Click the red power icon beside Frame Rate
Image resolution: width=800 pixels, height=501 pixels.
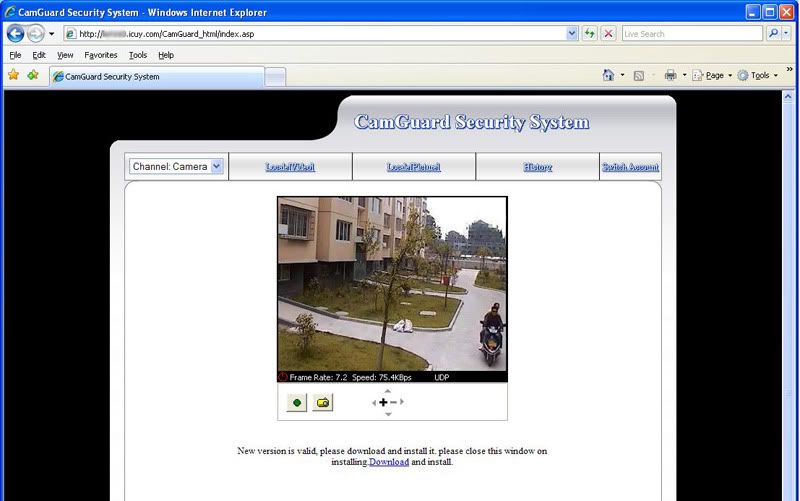pyautogui.click(x=283, y=377)
